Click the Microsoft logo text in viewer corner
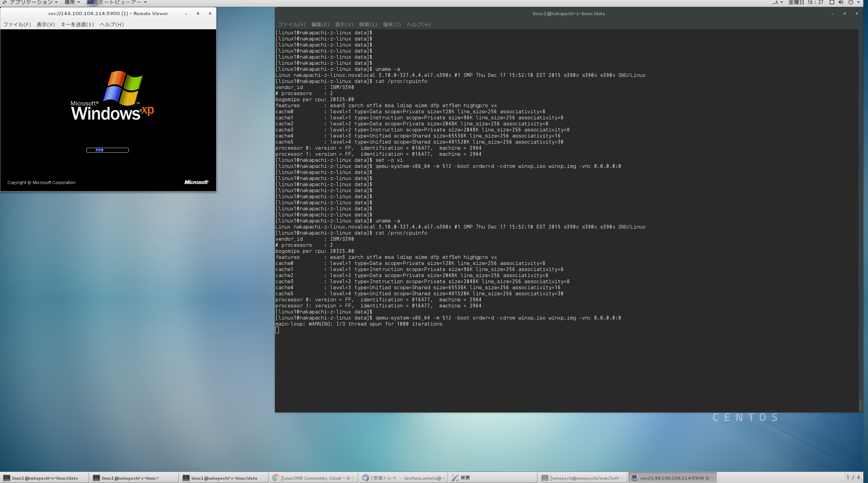868x483 pixels. [197, 182]
